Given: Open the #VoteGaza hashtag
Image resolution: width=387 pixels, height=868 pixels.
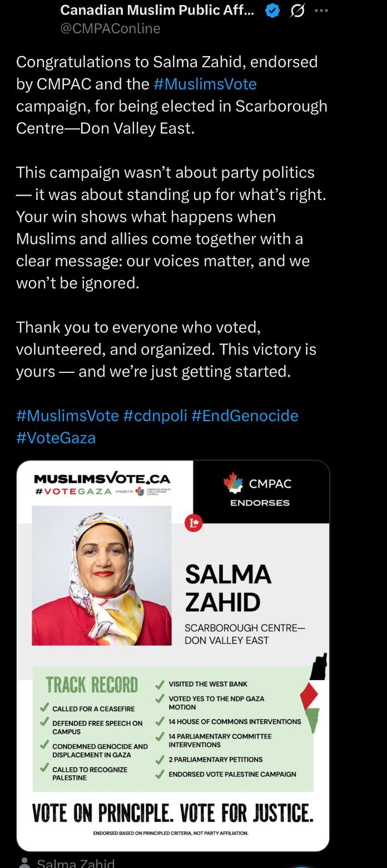Looking at the screenshot, I should [x=56, y=438].
